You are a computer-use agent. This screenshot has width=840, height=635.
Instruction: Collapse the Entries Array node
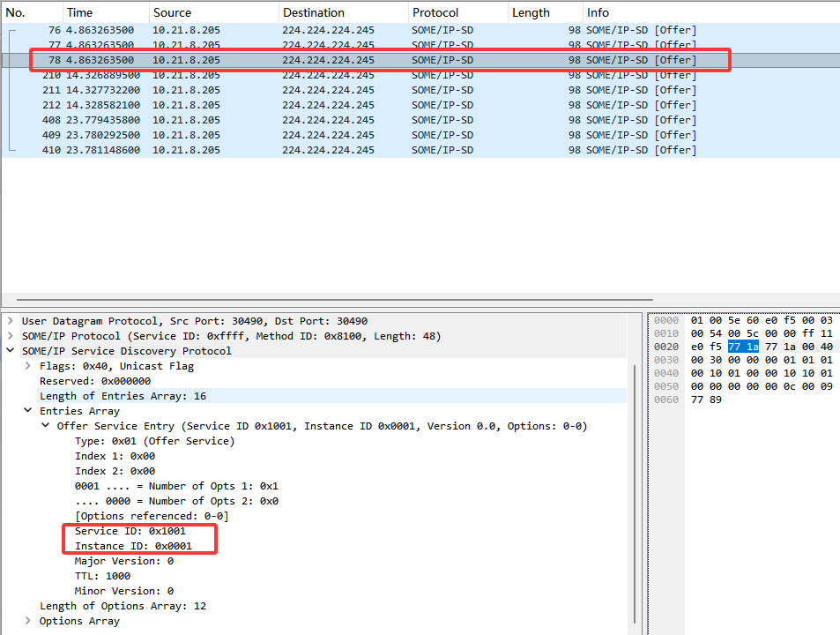[x=28, y=410]
